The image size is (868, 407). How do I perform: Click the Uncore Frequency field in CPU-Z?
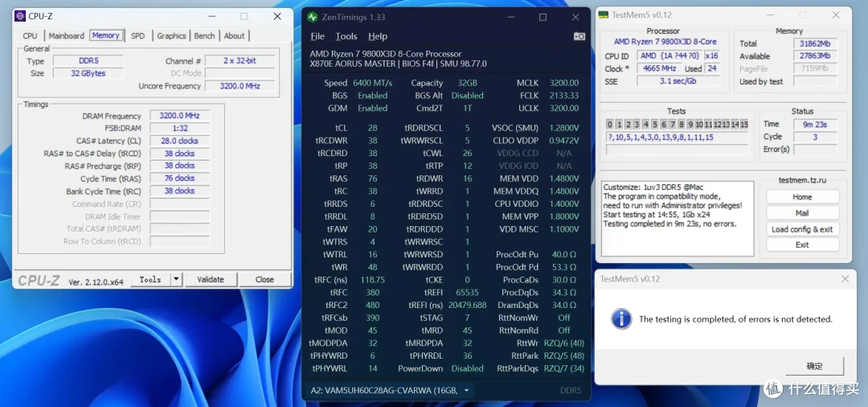click(240, 86)
